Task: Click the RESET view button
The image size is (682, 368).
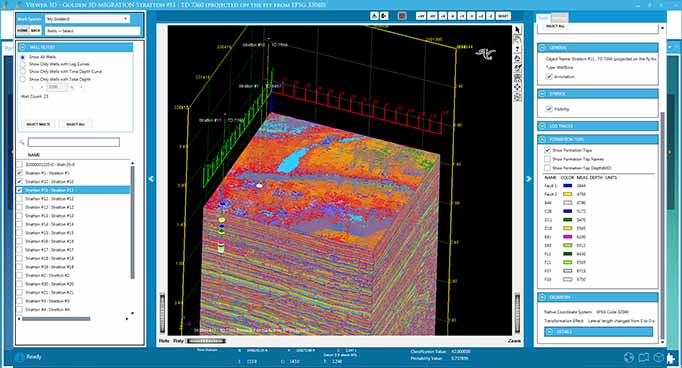Action: point(503,16)
